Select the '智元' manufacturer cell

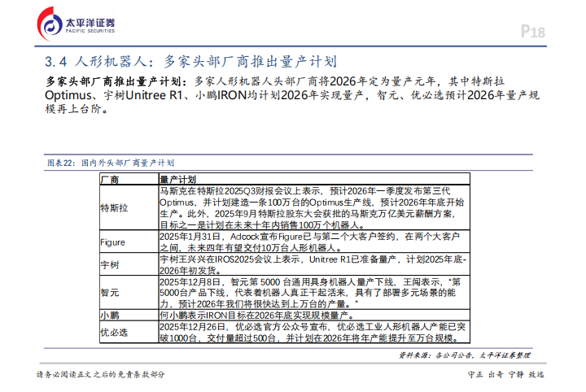(129, 292)
